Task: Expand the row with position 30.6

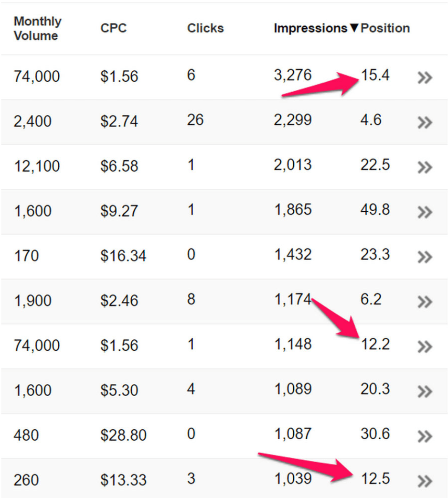Action: (425, 436)
